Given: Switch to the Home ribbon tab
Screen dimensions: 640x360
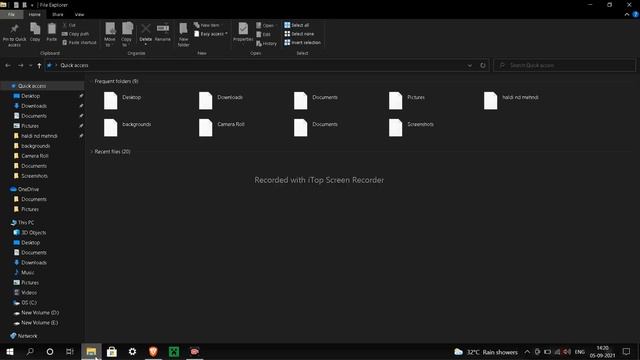Looking at the screenshot, I should (35, 14).
